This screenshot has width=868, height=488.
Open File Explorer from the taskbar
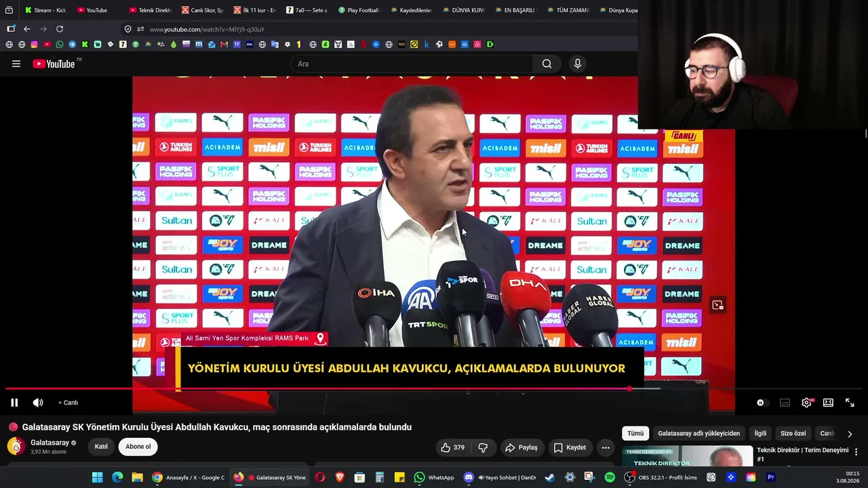coord(137,477)
